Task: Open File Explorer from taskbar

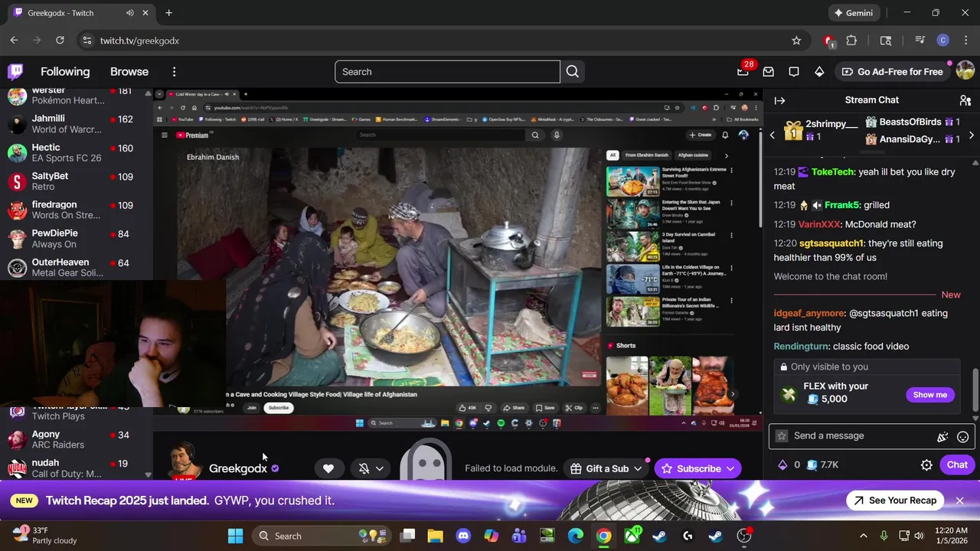Action: pyautogui.click(x=435, y=536)
